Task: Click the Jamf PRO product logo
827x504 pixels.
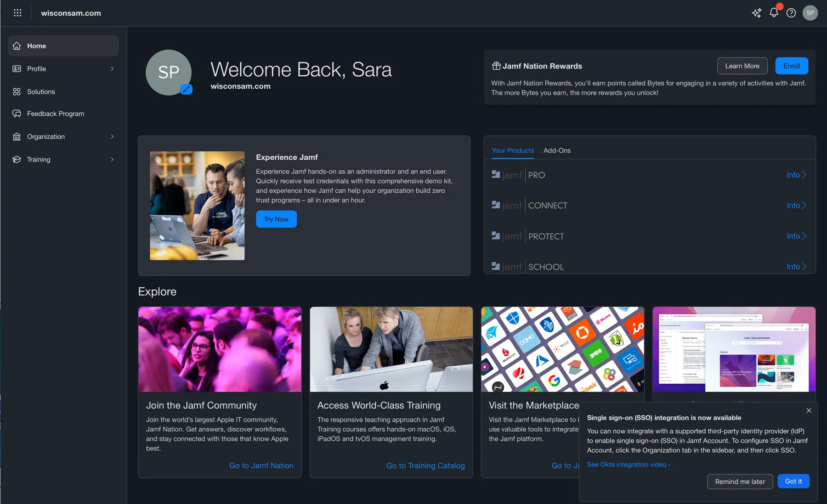Action: tap(519, 175)
